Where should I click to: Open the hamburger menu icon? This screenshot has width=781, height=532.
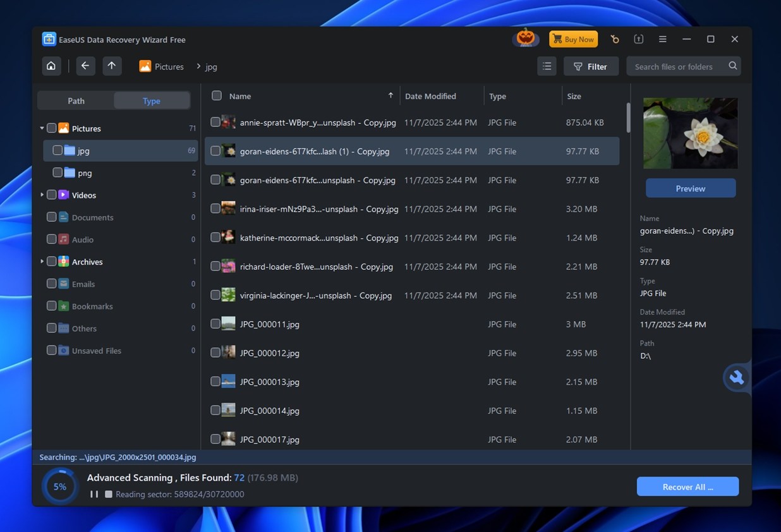662,39
